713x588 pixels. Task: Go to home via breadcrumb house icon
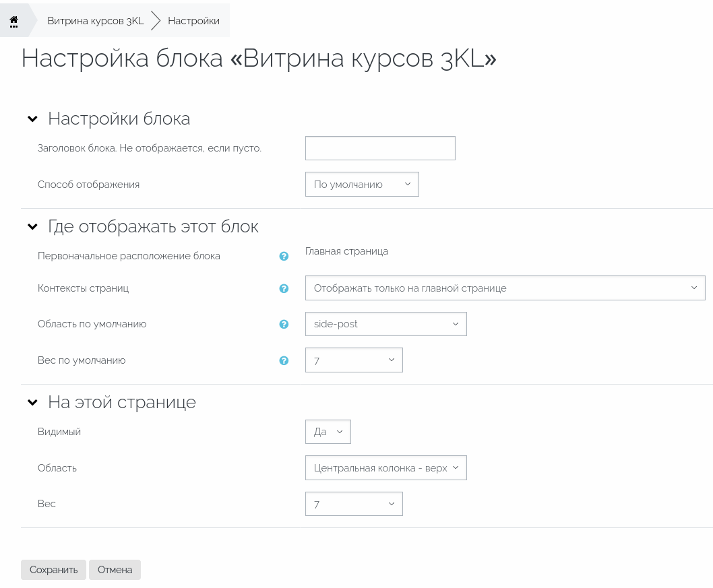click(x=13, y=21)
